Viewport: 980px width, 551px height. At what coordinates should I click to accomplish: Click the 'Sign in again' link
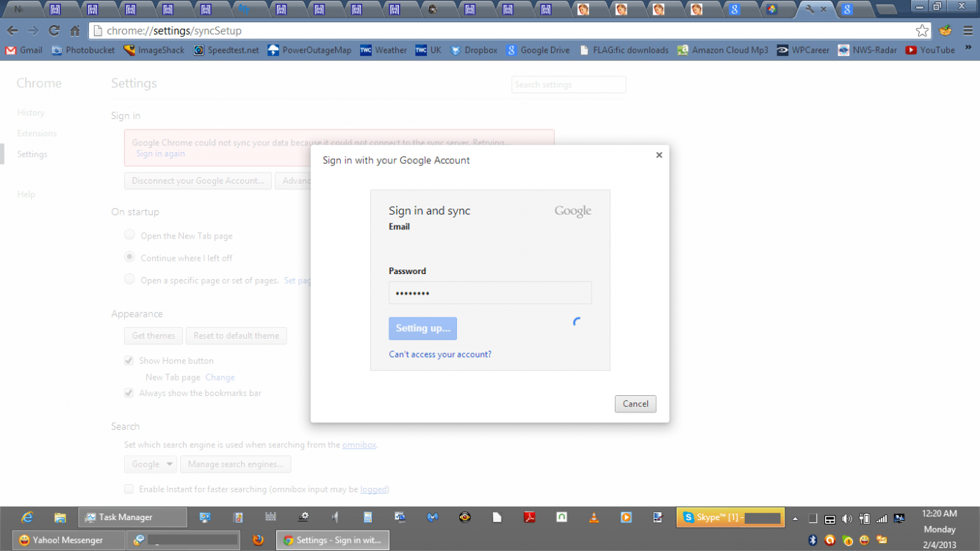[160, 154]
